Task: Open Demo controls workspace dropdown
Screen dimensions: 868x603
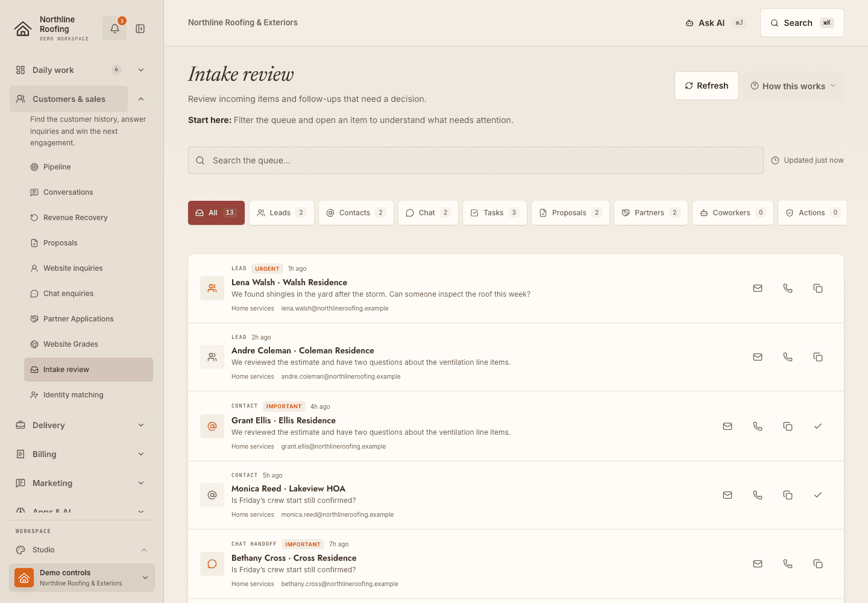Action: point(82,578)
